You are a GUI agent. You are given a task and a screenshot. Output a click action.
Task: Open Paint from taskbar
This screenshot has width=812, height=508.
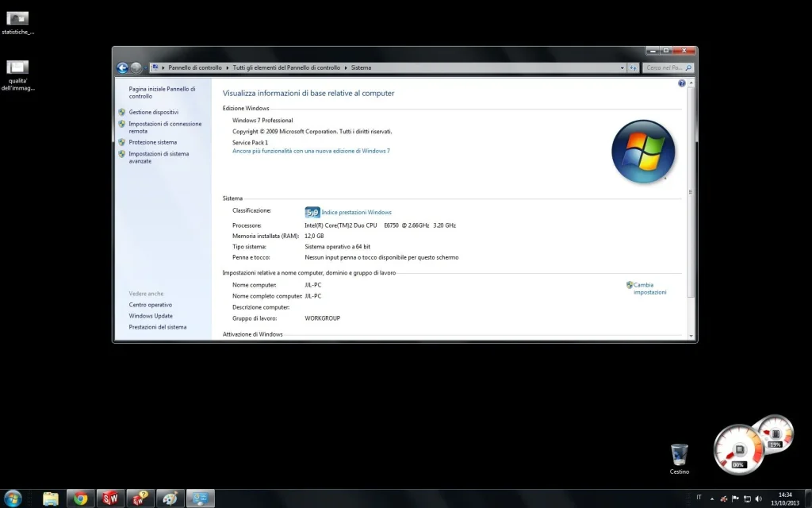click(170, 498)
